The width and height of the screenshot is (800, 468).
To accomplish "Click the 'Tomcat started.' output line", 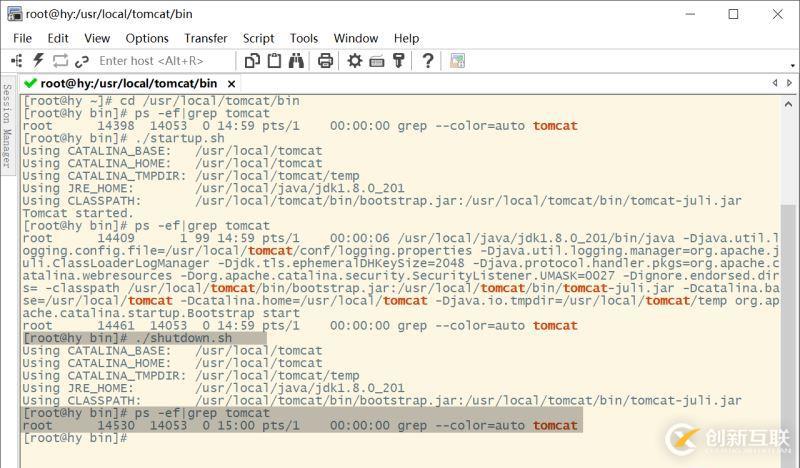I will point(78,213).
